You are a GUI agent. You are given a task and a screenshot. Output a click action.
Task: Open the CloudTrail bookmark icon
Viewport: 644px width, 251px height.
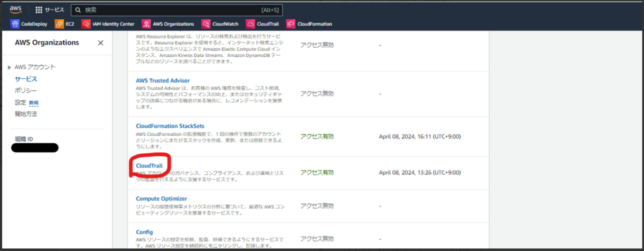[250, 24]
